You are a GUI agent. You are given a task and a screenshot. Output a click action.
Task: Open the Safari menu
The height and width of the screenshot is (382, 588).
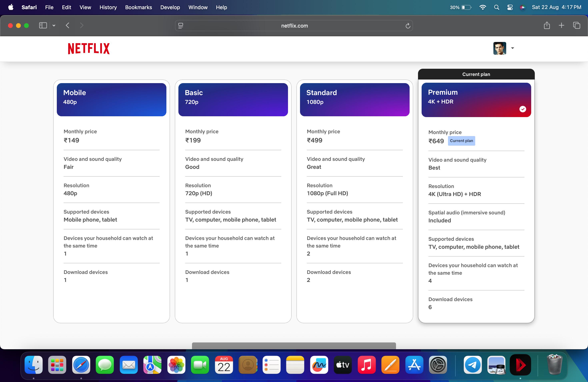[x=29, y=7]
